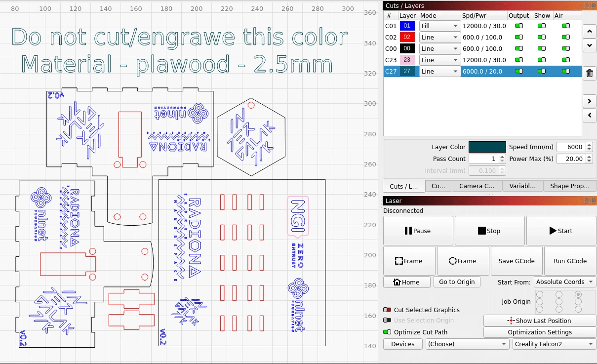This screenshot has width=597, height=364.
Task: Click the rubber-band circular Frame button
Action: (x=463, y=261)
